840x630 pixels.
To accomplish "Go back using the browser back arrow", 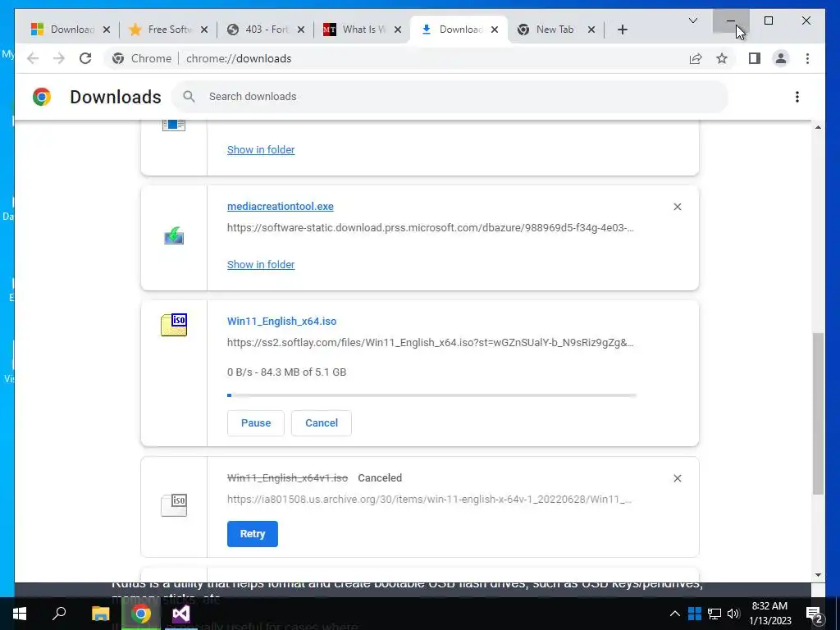I will 33,58.
